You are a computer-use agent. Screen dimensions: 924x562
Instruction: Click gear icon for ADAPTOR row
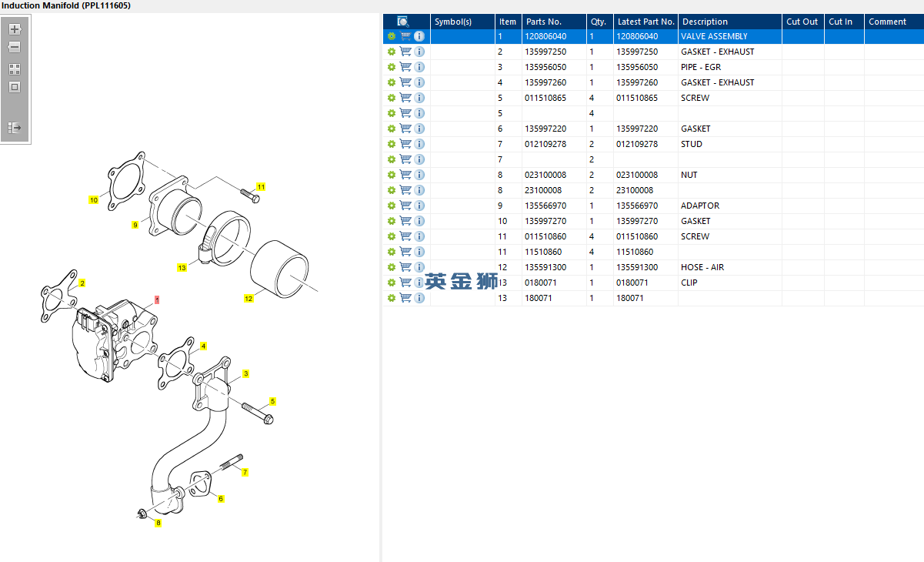pyautogui.click(x=392, y=206)
